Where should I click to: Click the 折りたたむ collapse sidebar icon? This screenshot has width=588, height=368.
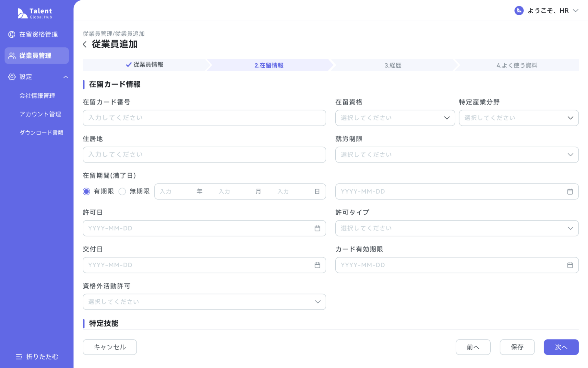coord(19,357)
